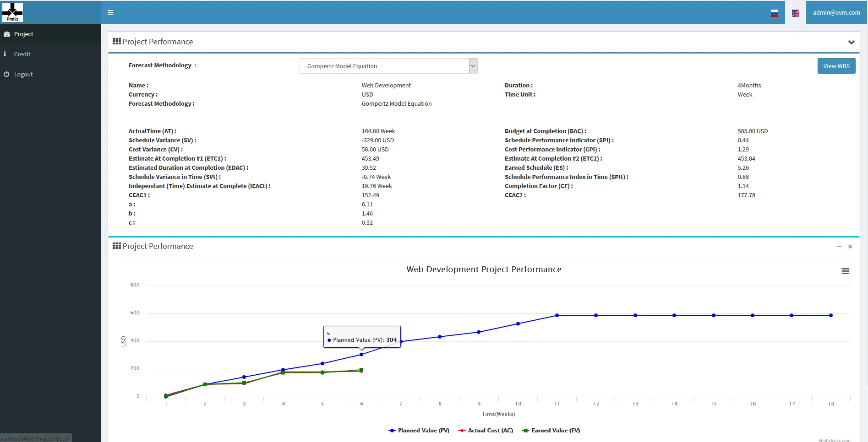Click the Planned Value point at week 18
868x442 pixels.
[831, 315]
